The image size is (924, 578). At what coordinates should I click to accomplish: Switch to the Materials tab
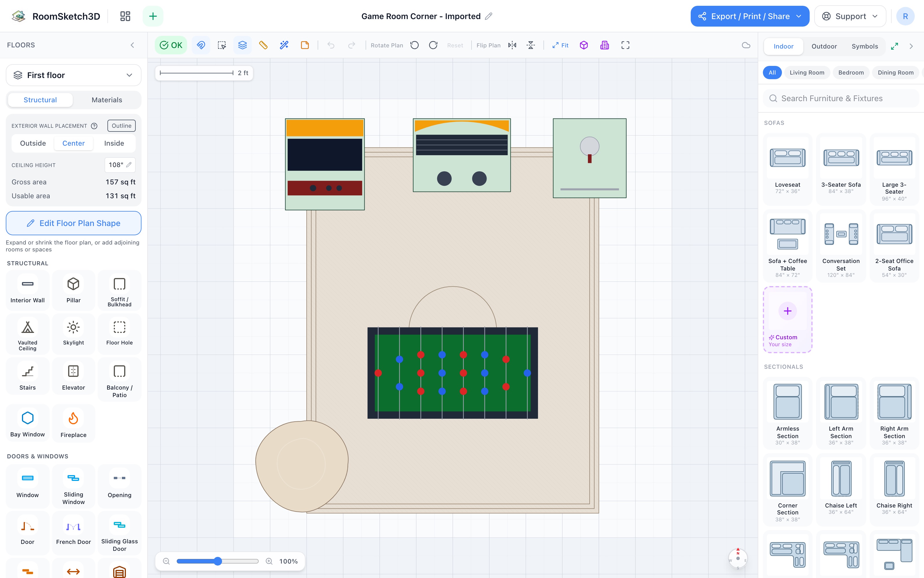(x=107, y=100)
